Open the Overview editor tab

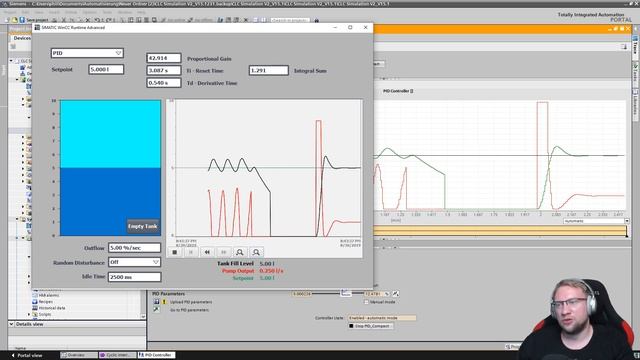click(79, 355)
